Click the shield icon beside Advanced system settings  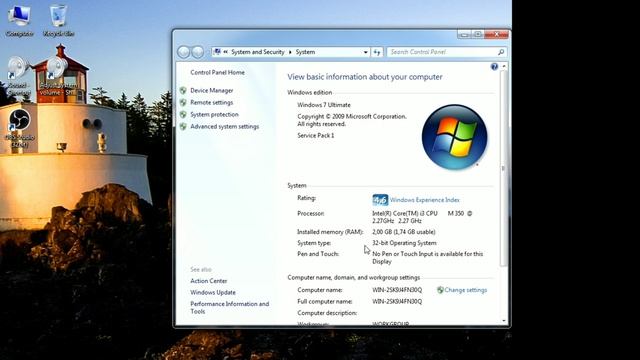point(183,127)
